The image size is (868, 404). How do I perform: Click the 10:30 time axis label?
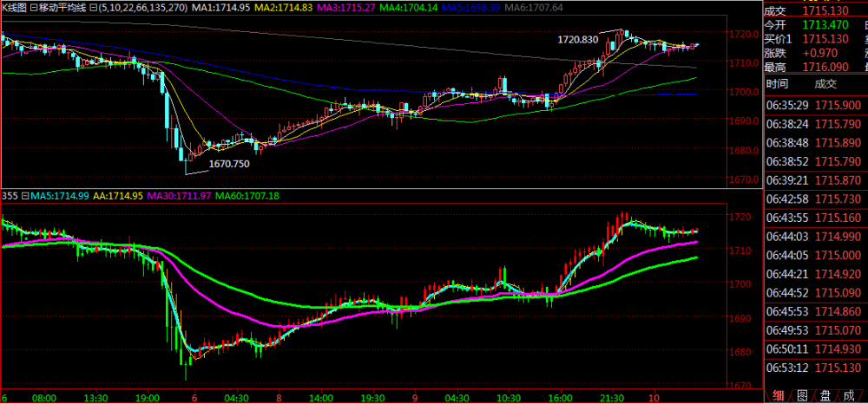tap(509, 397)
